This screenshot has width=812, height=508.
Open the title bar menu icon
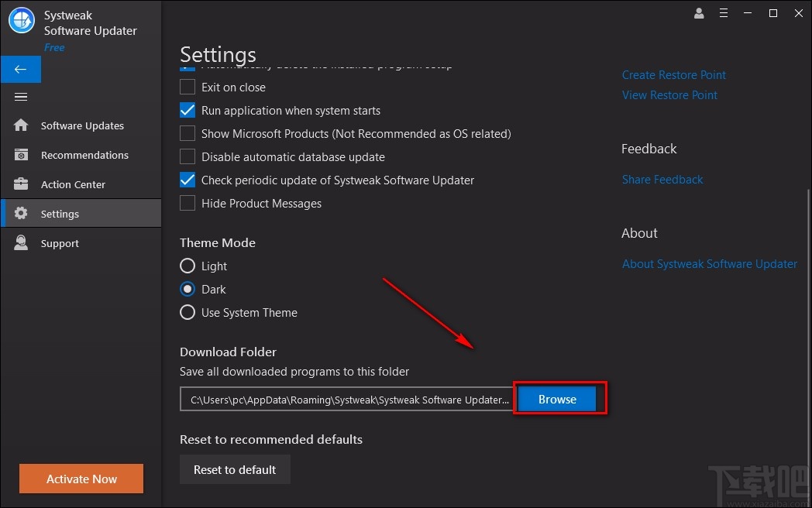pos(724,13)
